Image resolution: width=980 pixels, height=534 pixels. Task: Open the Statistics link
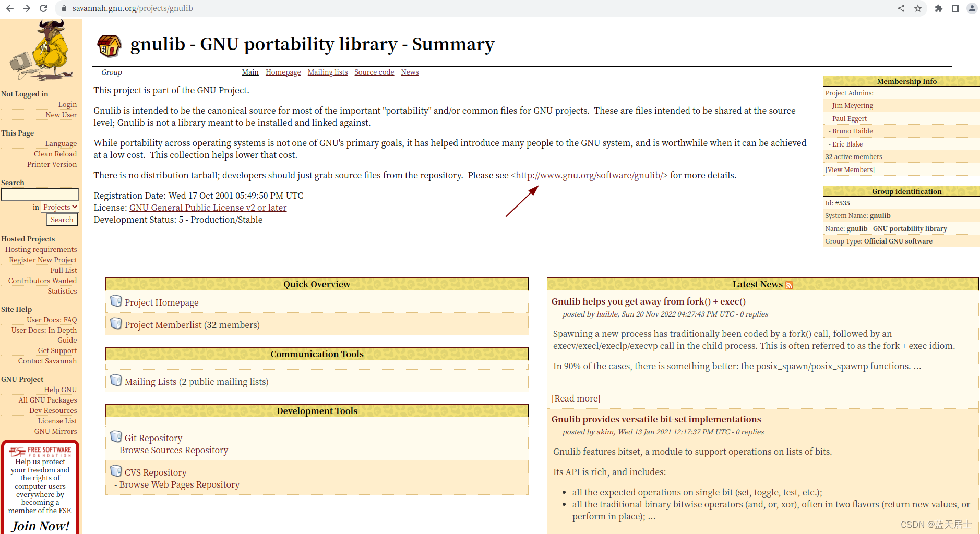[62, 291]
